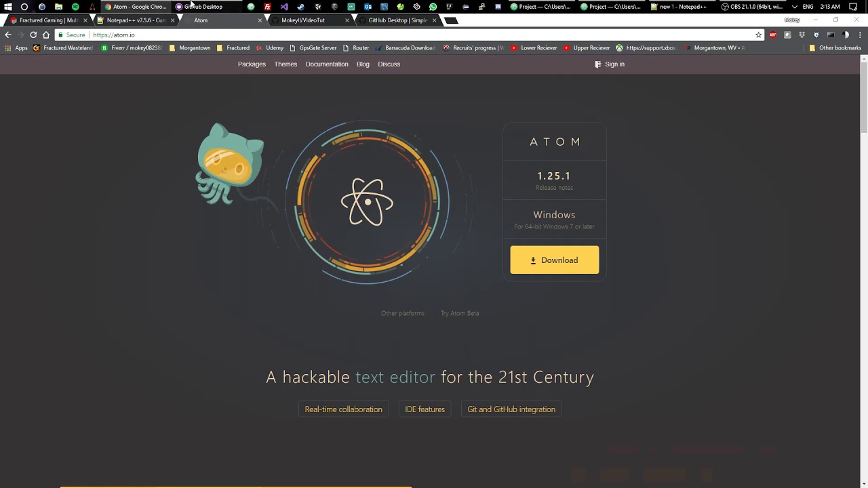This screenshot has height=488, width=868.
Task: Click the page vertical scrollbar
Action: (x=864, y=271)
